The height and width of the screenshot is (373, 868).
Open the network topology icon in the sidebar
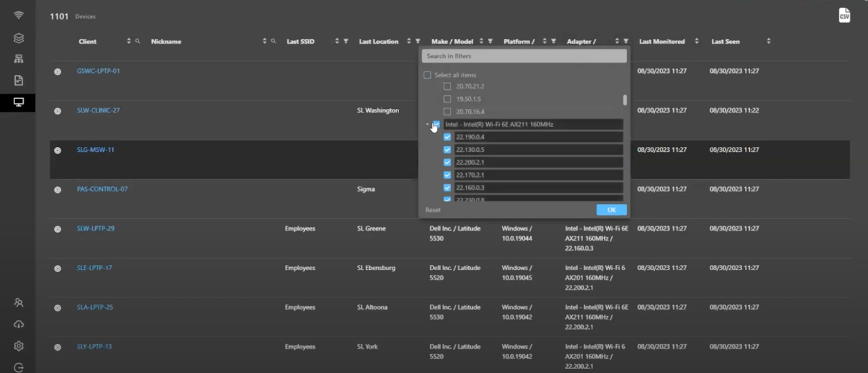[18, 59]
